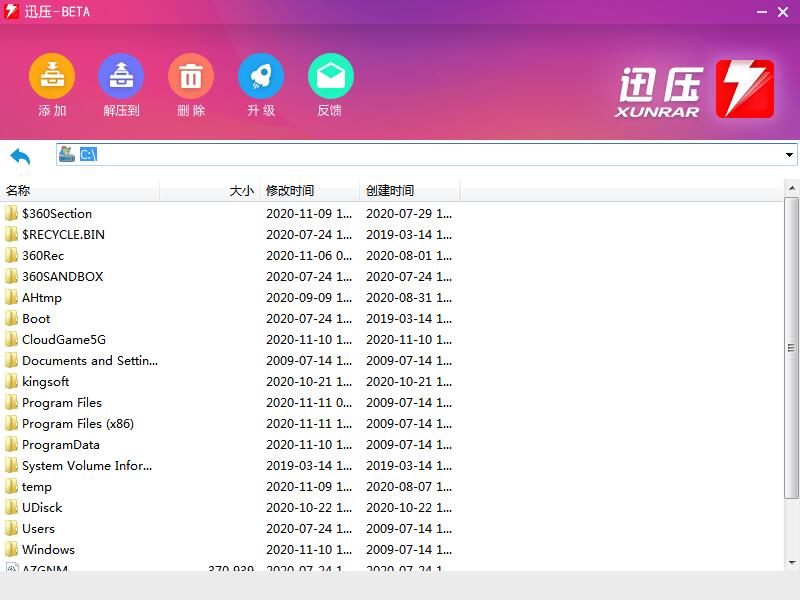Click 2019-03-14 created date of $RECYCLE.BIN
The image size is (800, 600).
click(409, 234)
